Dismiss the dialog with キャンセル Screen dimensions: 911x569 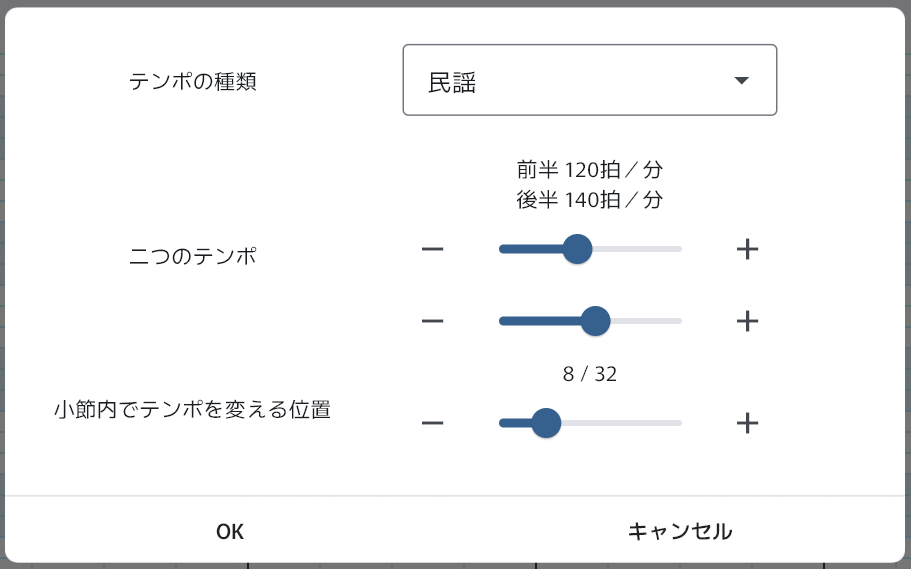(680, 531)
